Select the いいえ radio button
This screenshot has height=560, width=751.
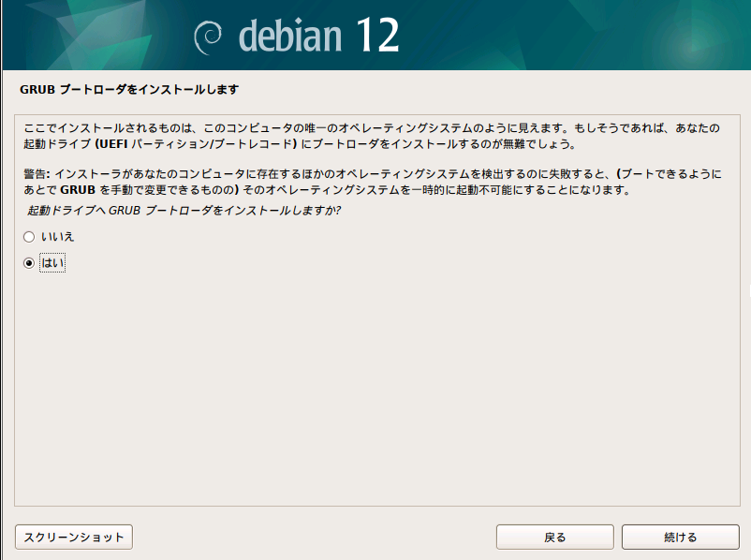tap(29, 237)
